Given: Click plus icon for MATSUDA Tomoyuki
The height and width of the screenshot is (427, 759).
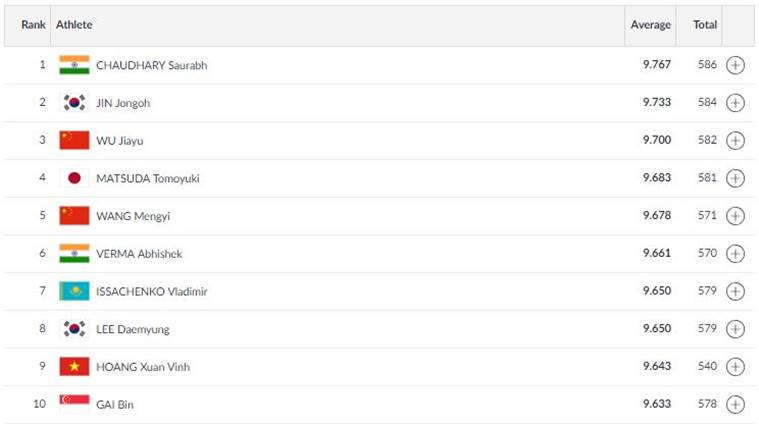Looking at the screenshot, I should tap(735, 178).
